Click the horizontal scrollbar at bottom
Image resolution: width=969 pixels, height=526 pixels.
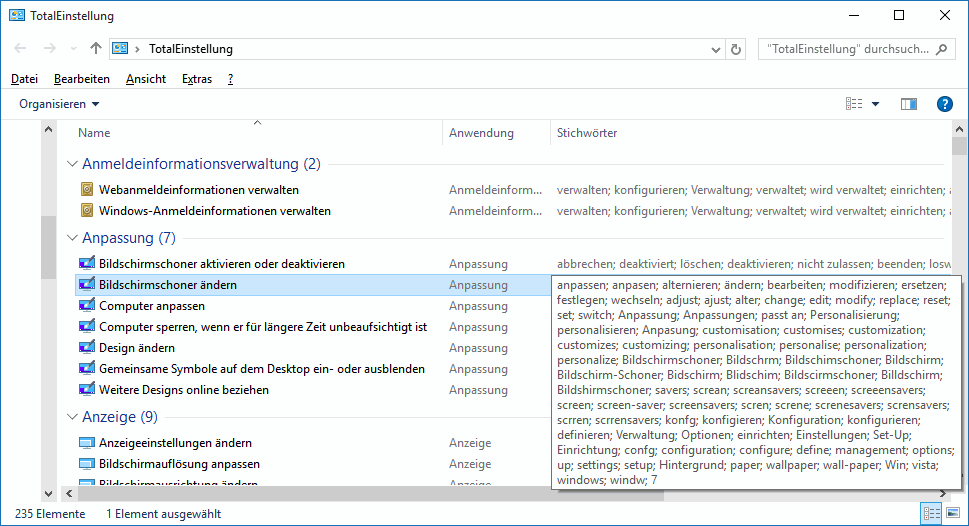(x=300, y=492)
